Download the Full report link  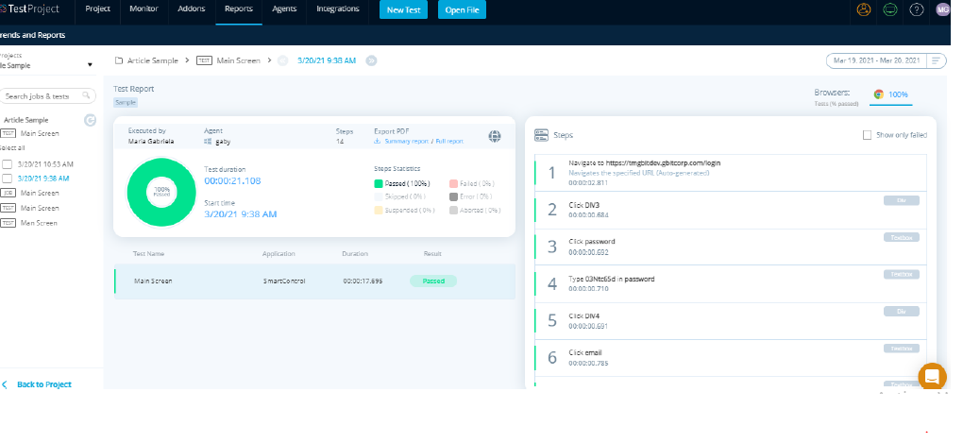pos(449,142)
